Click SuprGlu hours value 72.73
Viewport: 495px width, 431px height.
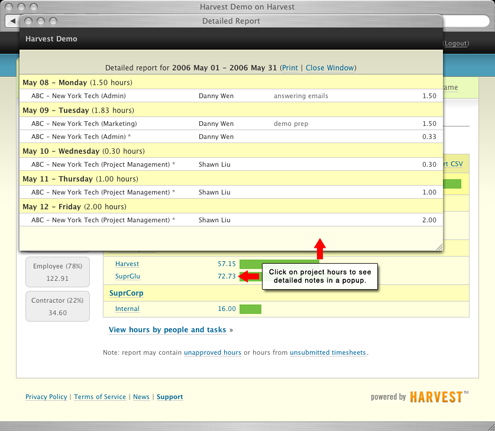pyautogui.click(x=227, y=276)
